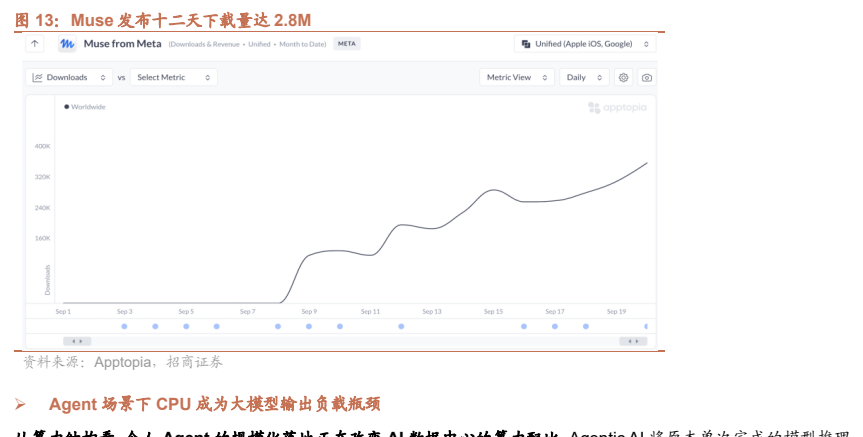Click the left range slider handle
863x437 pixels.
coord(77,341)
